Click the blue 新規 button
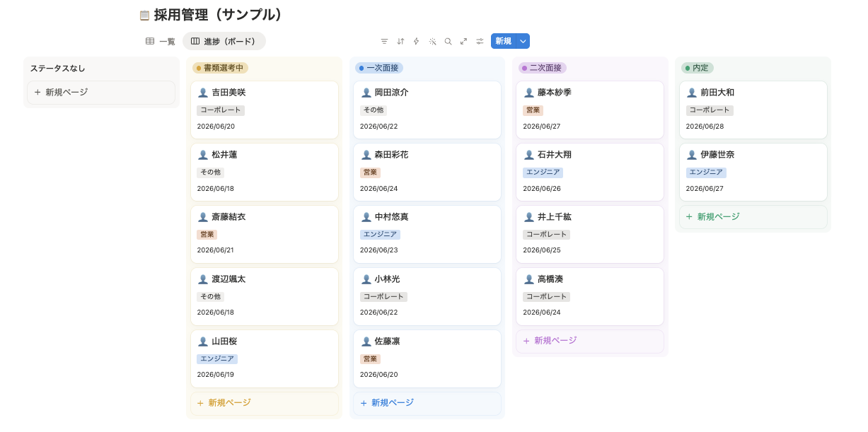 coord(503,41)
